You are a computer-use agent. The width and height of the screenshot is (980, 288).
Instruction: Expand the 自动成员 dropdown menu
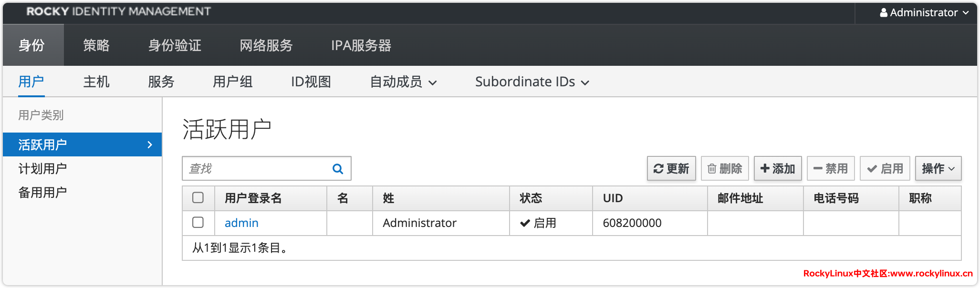(404, 82)
